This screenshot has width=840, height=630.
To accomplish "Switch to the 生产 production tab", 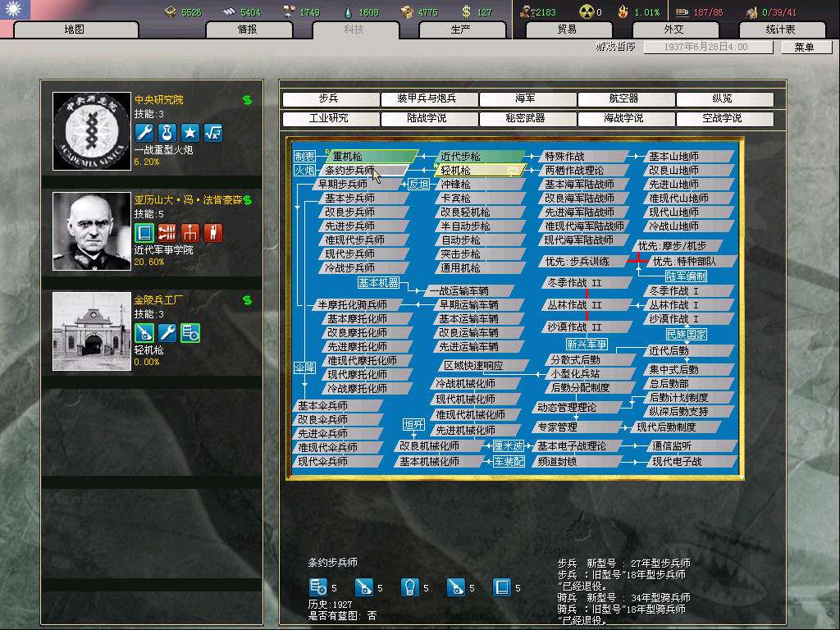I will pos(460,30).
